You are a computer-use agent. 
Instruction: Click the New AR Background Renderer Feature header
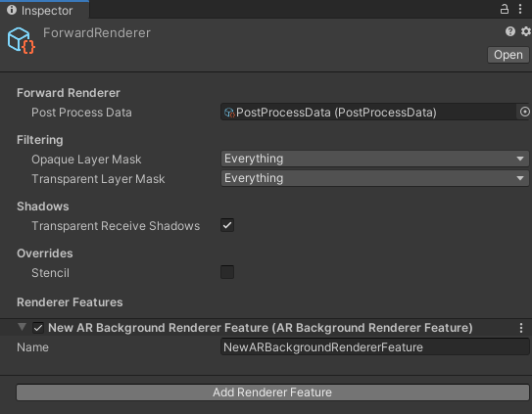(x=261, y=328)
